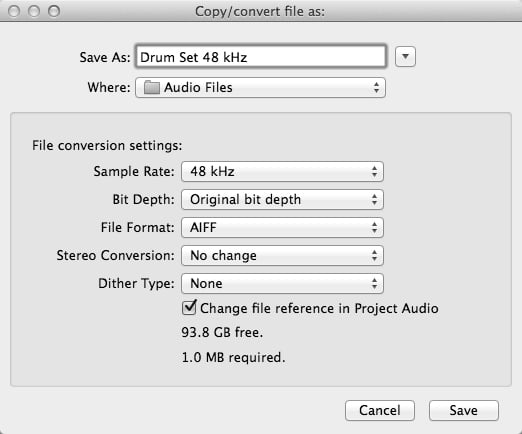Open the Sample Rate dropdown

[x=282, y=172]
